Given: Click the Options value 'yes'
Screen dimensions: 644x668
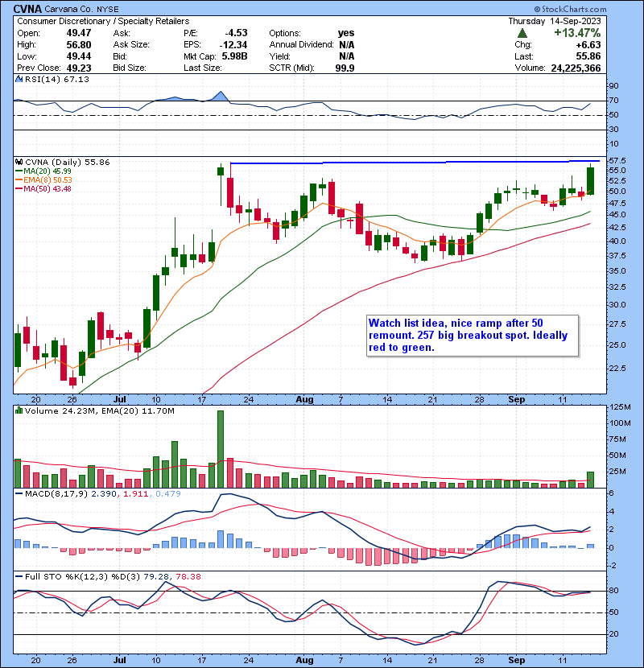Looking at the screenshot, I should click(x=346, y=33).
